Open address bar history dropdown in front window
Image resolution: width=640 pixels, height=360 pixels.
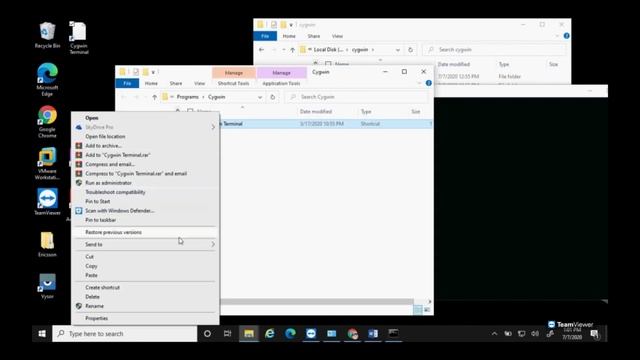click(x=260, y=97)
